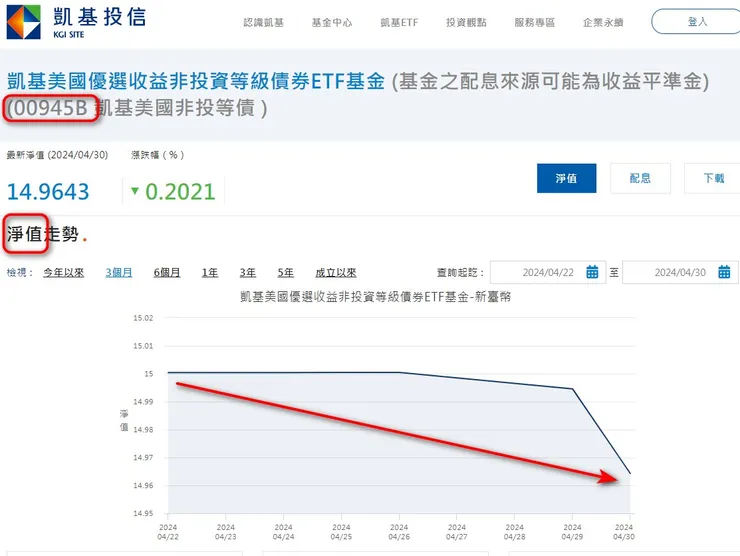
Task: Click the fund title 凱基美國優選收益非投資等級債券ETF基金
Action: pos(196,81)
